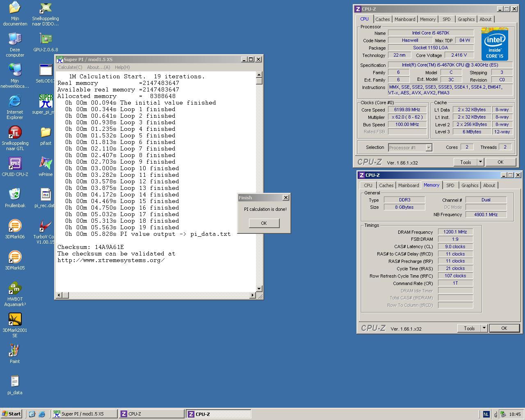The width and height of the screenshot is (525, 420).
Task: Select the 3DMark2001 SE desktop icon
Action: click(x=15, y=325)
